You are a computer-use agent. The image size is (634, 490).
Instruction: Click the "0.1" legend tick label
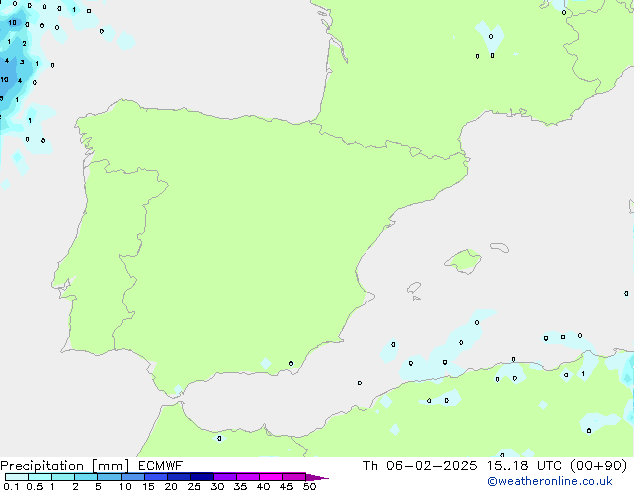[11, 486]
